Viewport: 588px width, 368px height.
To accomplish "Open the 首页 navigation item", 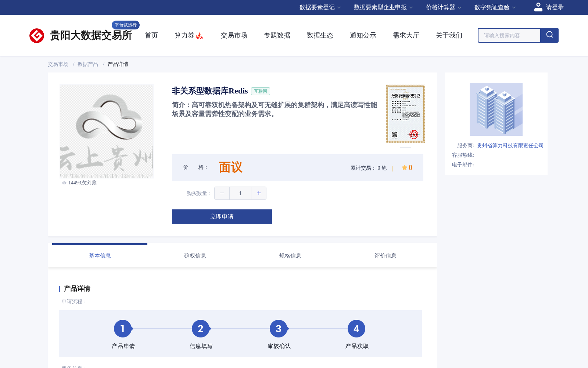I will (x=151, y=35).
